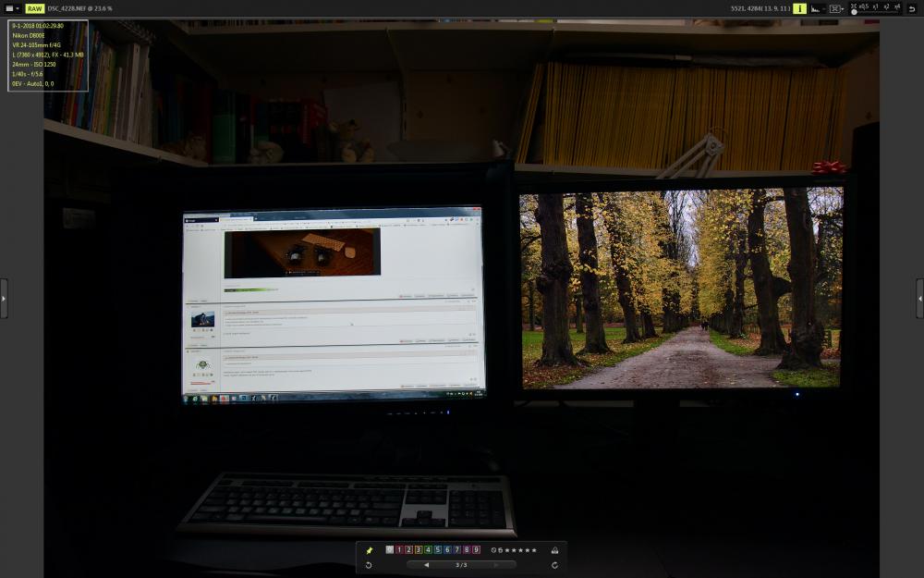The width and height of the screenshot is (924, 578).
Task: Go to the next image
Action: click(495, 565)
